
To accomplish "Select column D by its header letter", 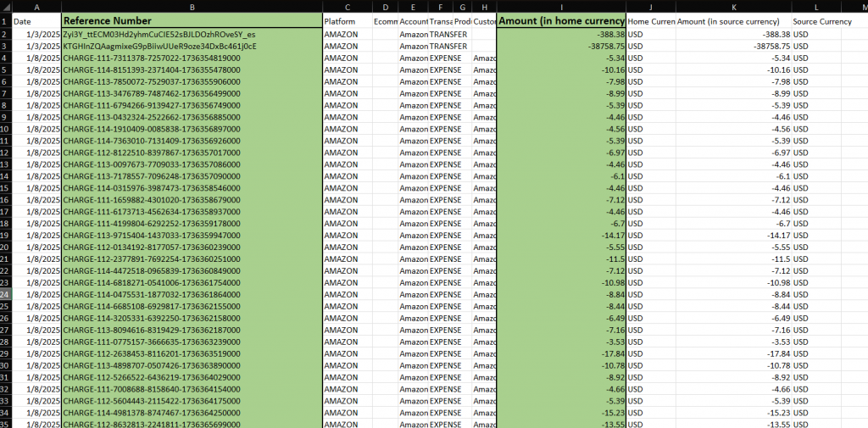I will pos(385,7).
